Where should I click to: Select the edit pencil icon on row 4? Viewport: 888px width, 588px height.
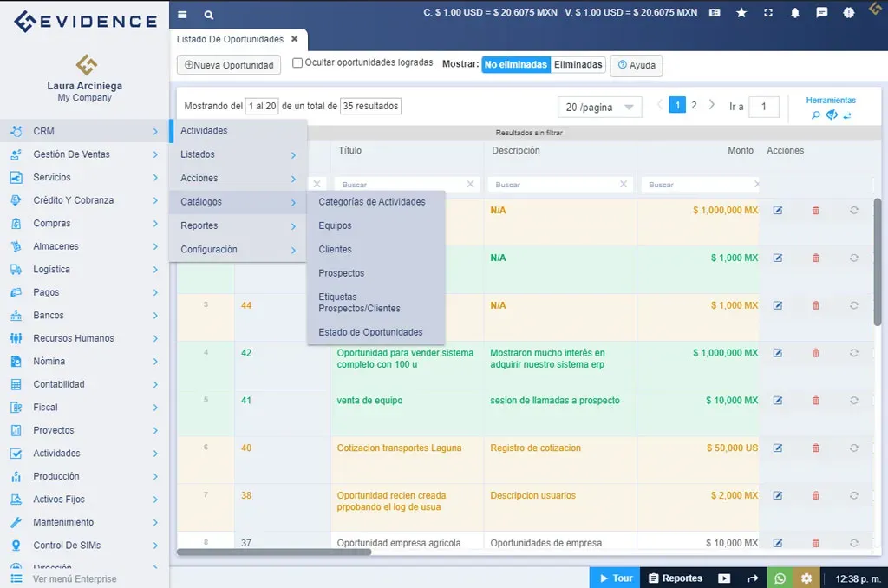pyautogui.click(x=778, y=353)
